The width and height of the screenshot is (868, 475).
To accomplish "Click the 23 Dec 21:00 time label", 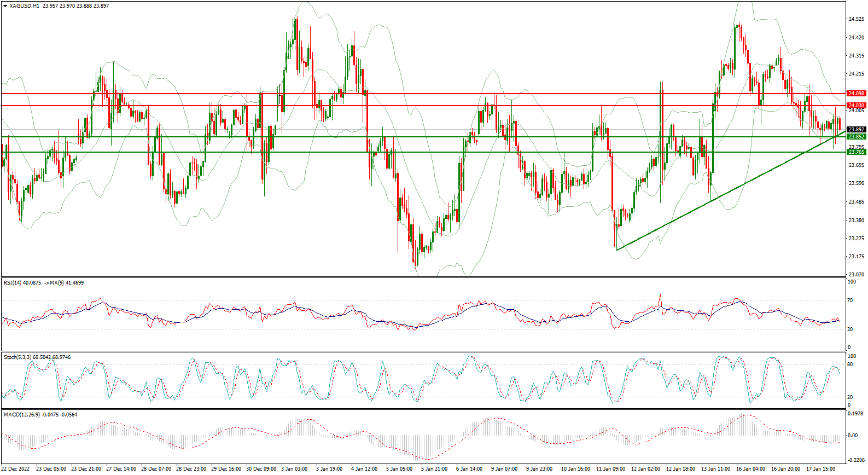I will (x=86, y=469).
